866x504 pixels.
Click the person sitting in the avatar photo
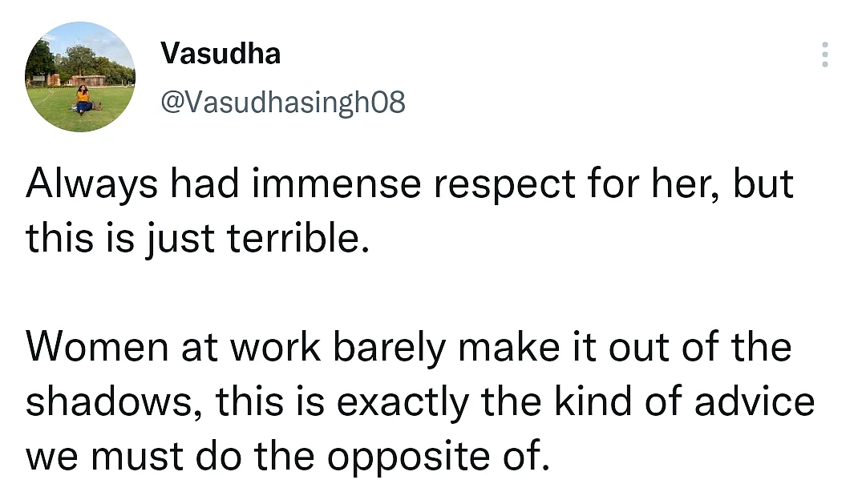[83, 100]
